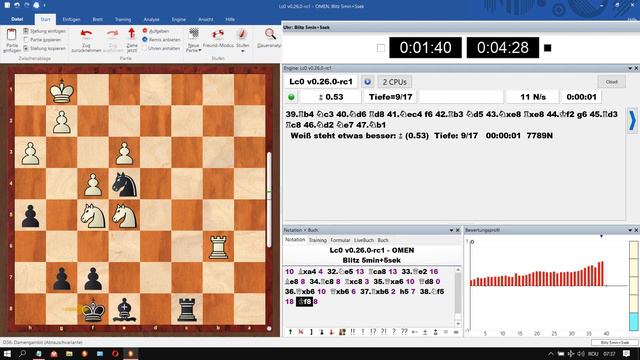Select the black bishop next to the black king
Viewport: 640px width, 360px height.
(x=124, y=309)
